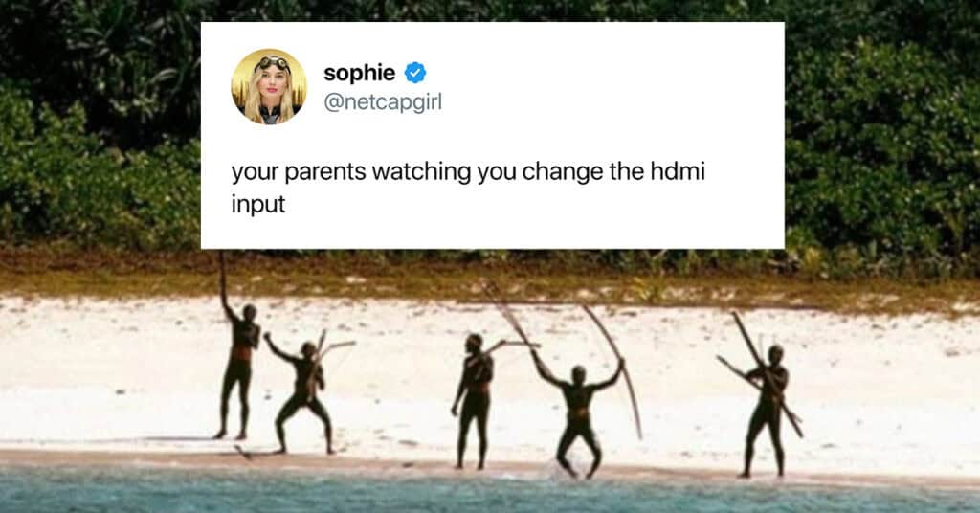The width and height of the screenshot is (980, 513).
Task: Click the word "parents" in the tweet text
Action: (325, 172)
